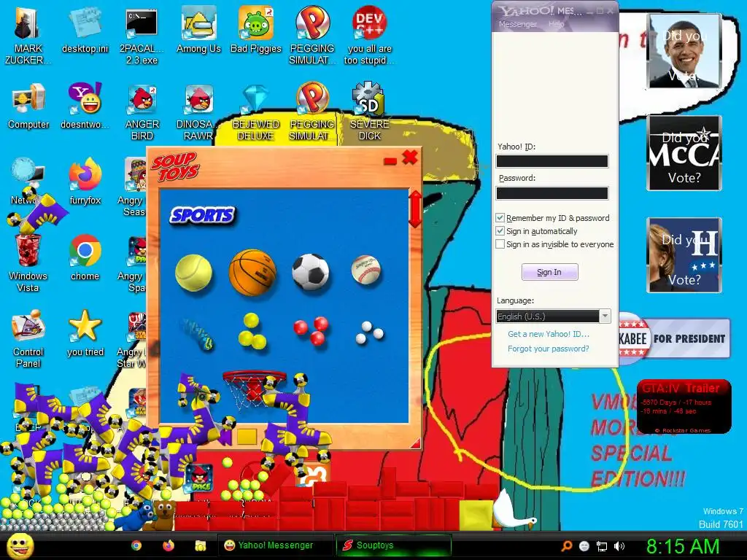
Task: Select the tennis ball toy in Soup Toys
Action: [193, 273]
